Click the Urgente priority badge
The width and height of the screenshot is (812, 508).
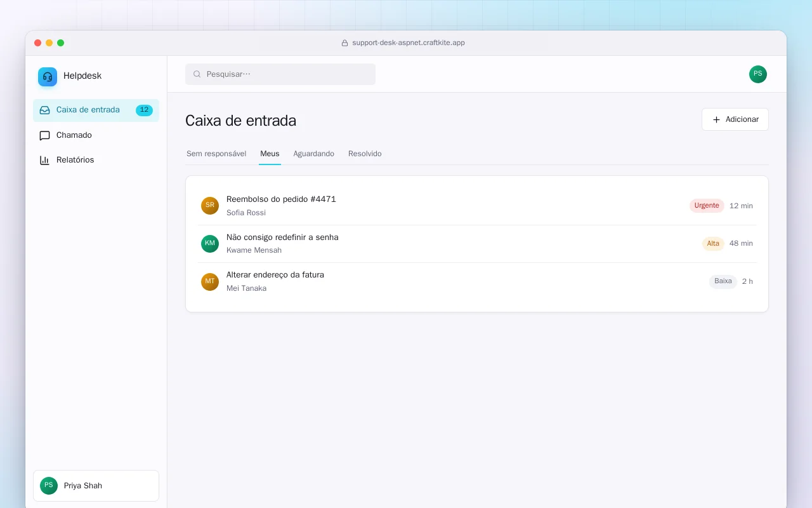point(707,206)
